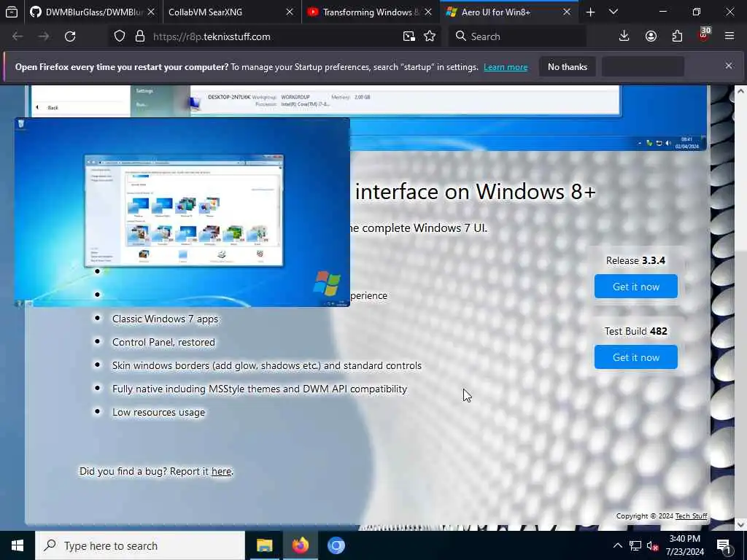Click Get it now for Test Build 482
The height and width of the screenshot is (560, 747).
[635, 357]
